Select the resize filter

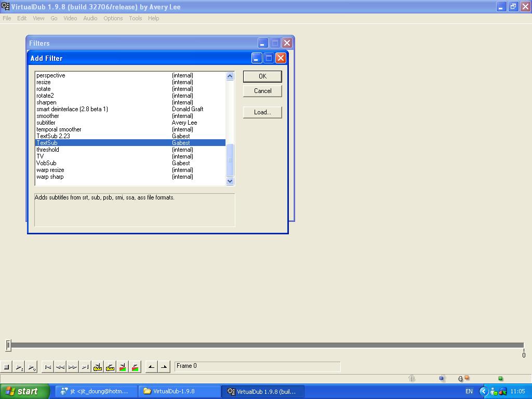coord(130,82)
